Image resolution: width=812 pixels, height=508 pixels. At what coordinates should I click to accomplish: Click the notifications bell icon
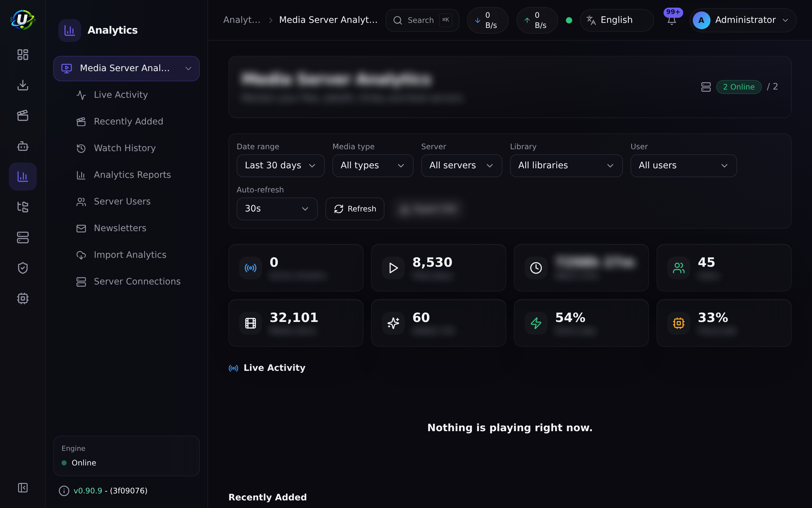[671, 20]
